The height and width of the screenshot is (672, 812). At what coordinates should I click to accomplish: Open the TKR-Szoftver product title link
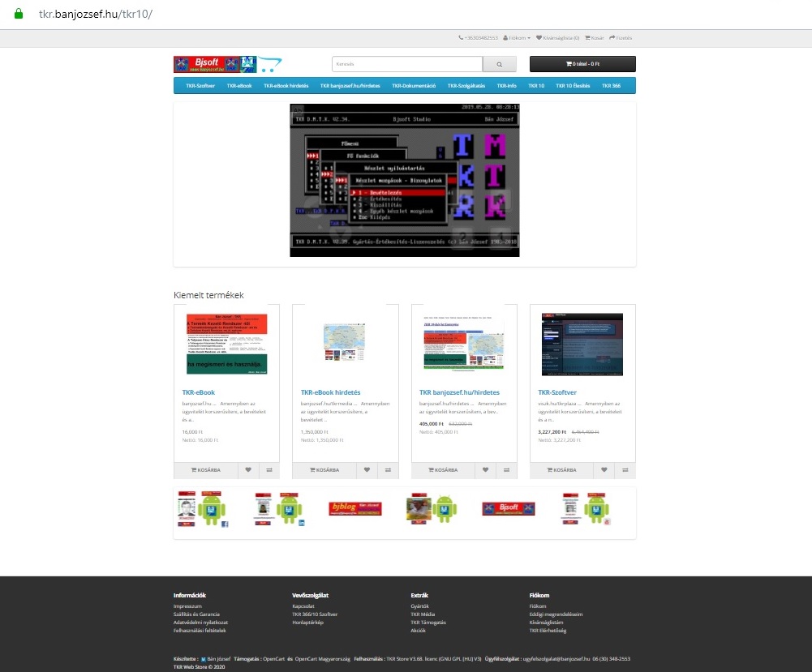557,392
